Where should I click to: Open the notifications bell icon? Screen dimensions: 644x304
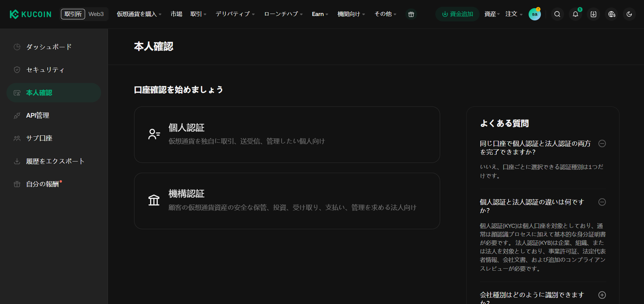575,14
